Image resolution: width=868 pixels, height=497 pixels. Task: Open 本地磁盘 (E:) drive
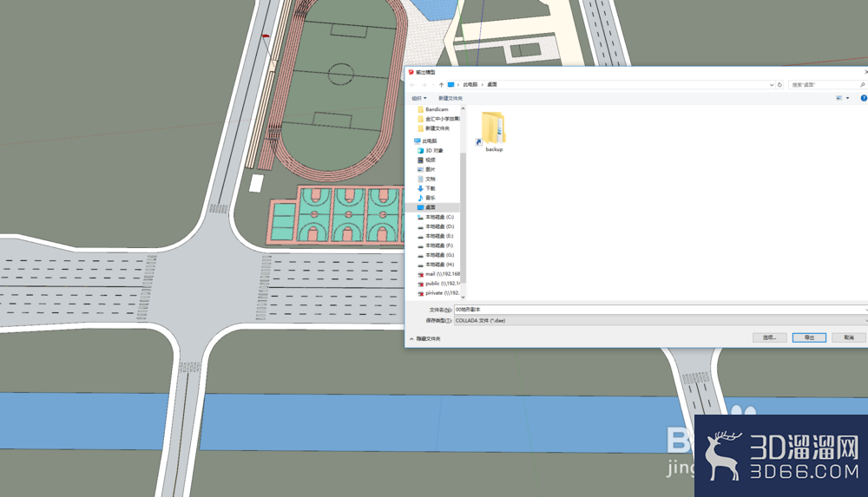pyautogui.click(x=436, y=236)
